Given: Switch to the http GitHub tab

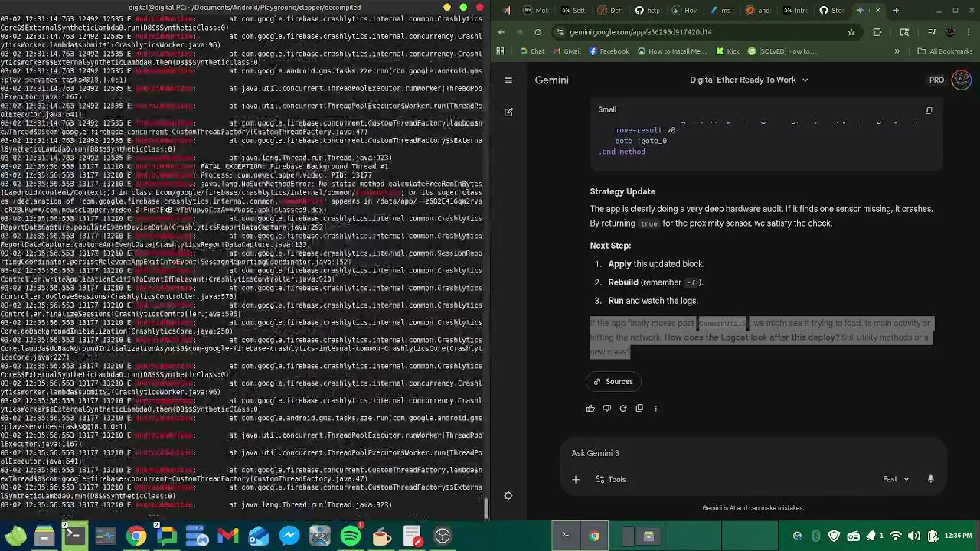Looking at the screenshot, I should [x=646, y=10].
